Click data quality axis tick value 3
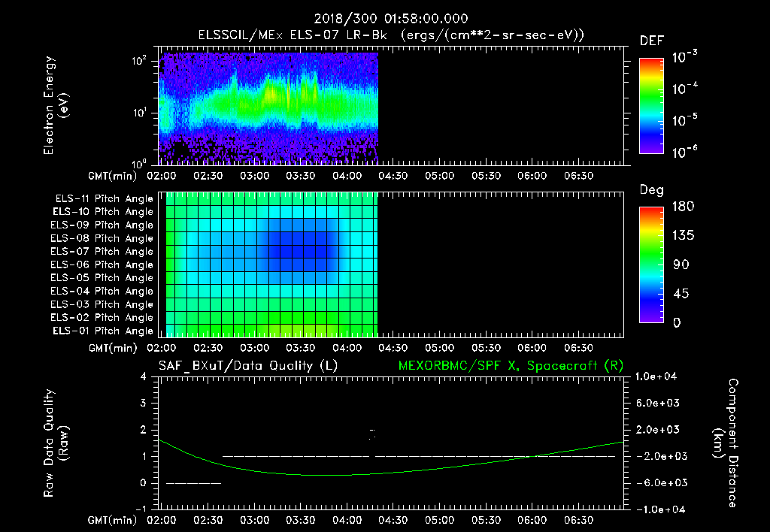This screenshot has height=532, width=770. coord(144,404)
